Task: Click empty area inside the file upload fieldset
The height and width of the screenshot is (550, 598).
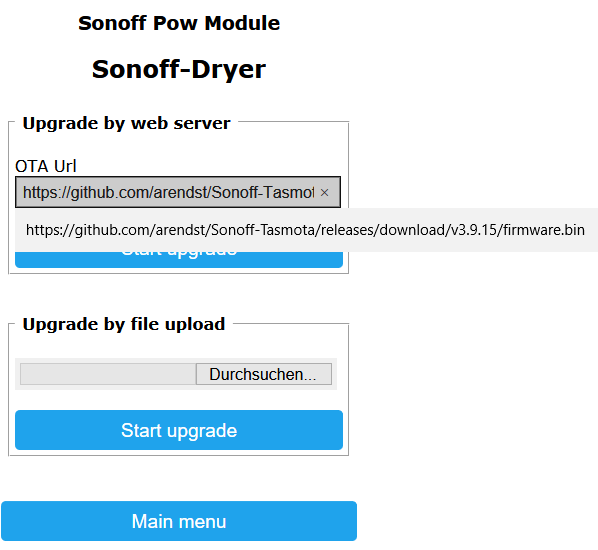Action: pyautogui.click(x=179, y=400)
